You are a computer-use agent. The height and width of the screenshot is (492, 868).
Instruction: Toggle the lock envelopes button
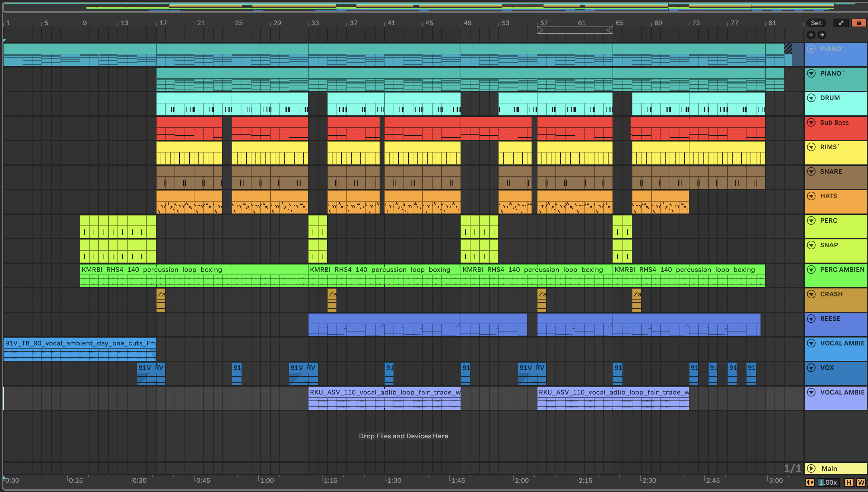point(858,23)
